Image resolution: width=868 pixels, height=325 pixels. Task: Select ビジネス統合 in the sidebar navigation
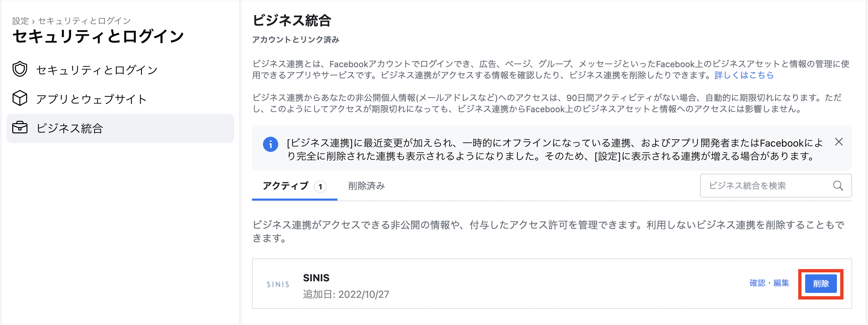[x=70, y=128]
